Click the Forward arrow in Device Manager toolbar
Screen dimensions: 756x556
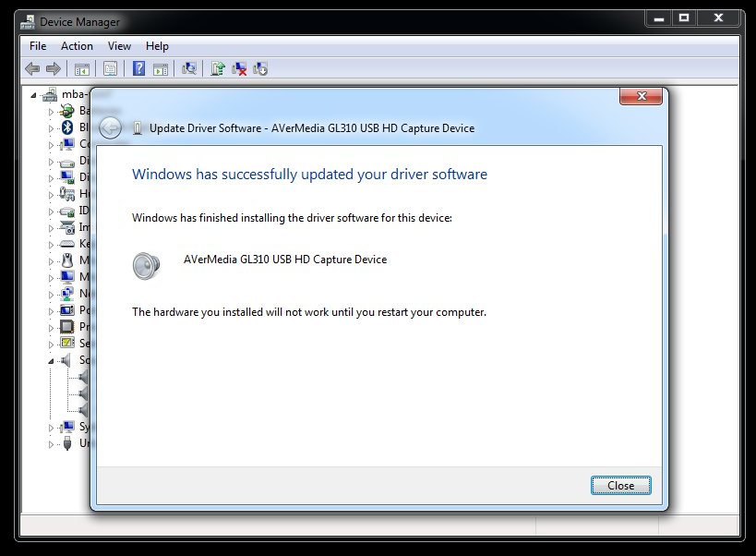[53, 69]
